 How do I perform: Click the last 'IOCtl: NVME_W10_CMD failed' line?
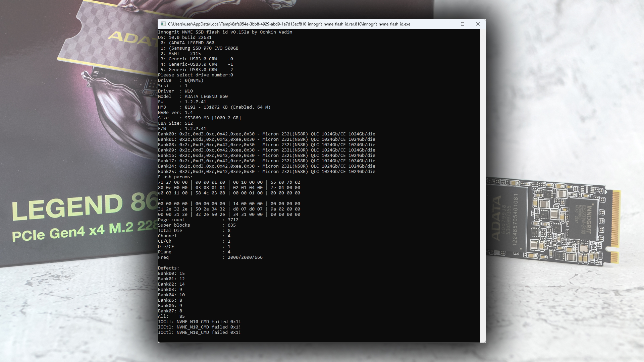click(x=200, y=333)
